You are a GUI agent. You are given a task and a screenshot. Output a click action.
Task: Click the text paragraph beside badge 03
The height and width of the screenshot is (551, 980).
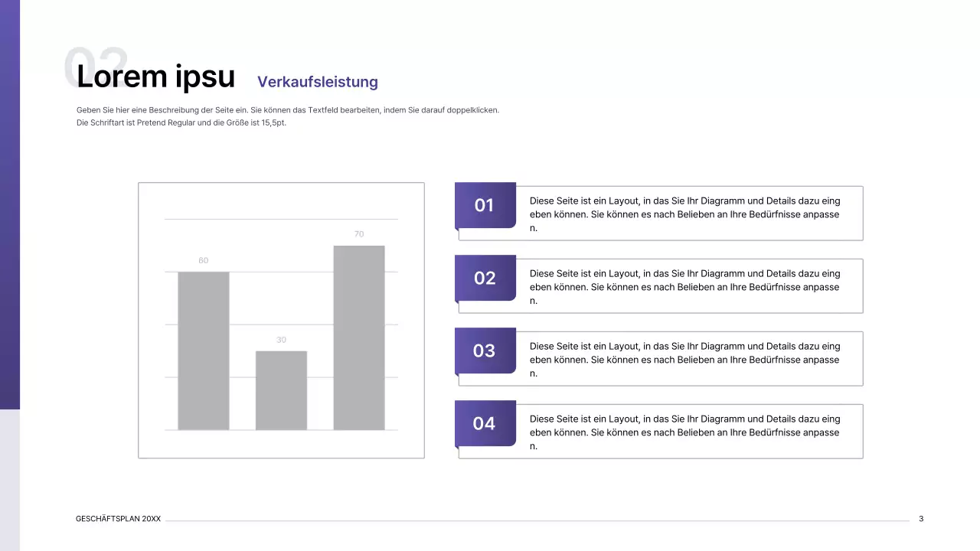click(x=684, y=360)
